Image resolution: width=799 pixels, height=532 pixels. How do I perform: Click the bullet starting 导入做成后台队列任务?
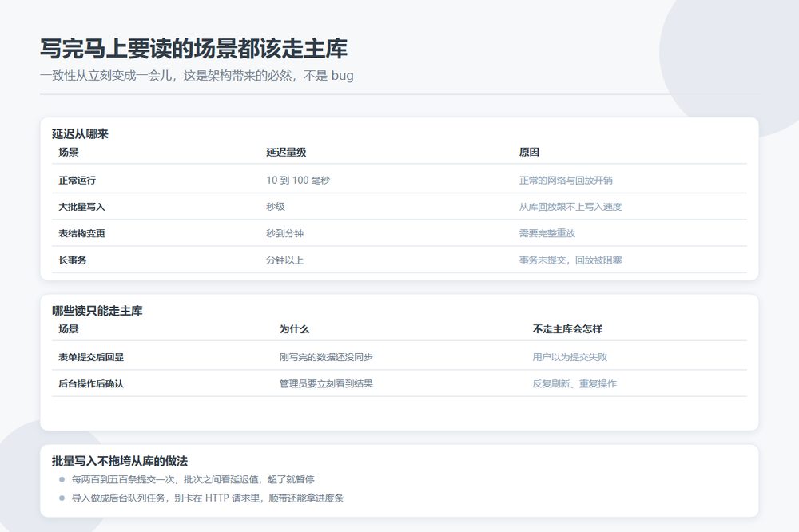click(x=208, y=498)
